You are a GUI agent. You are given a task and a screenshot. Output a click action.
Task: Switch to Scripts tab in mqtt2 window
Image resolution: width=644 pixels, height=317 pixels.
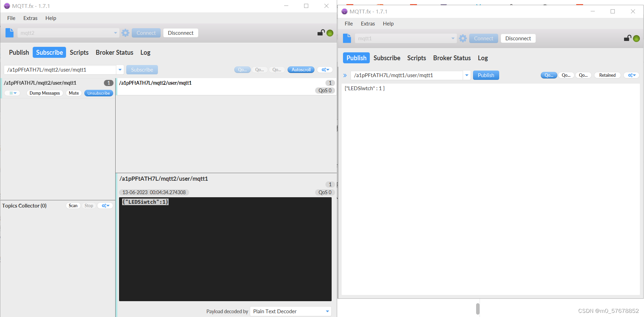(79, 53)
